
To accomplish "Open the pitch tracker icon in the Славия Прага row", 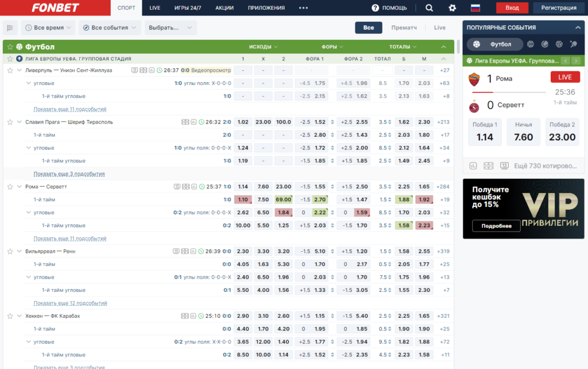I will [x=185, y=122].
